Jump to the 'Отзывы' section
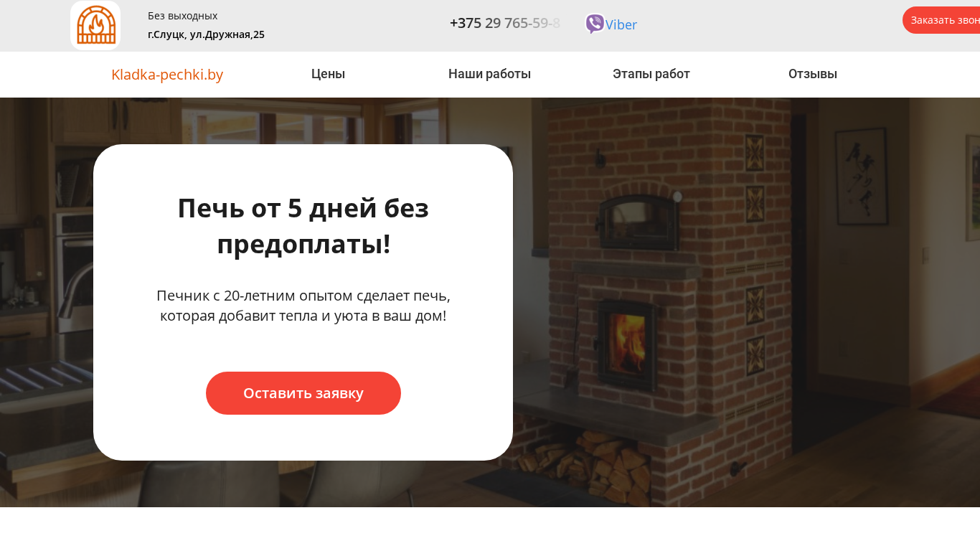The width and height of the screenshot is (980, 551). (x=813, y=74)
